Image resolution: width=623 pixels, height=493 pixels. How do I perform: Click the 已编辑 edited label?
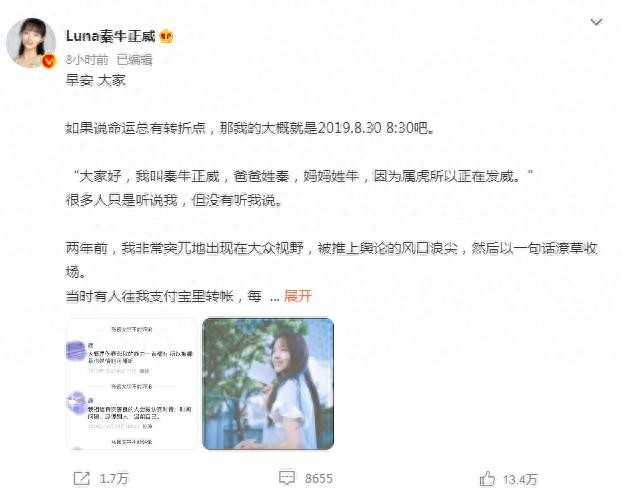(x=135, y=60)
